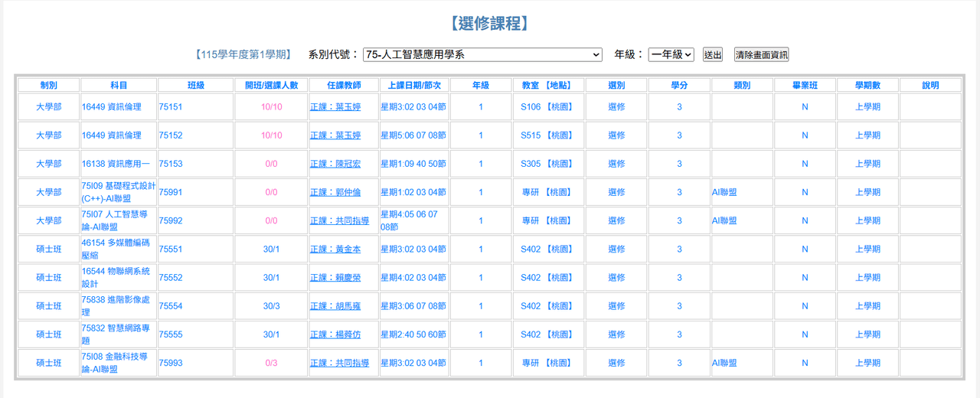Click enrollment count 0/3 in 75993 row

pyautogui.click(x=272, y=363)
